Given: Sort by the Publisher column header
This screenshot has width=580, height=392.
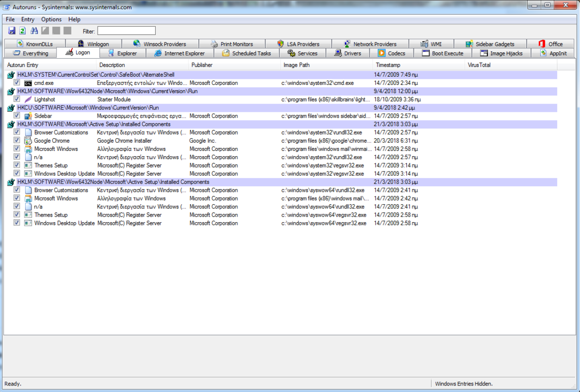Looking at the screenshot, I should (x=202, y=65).
